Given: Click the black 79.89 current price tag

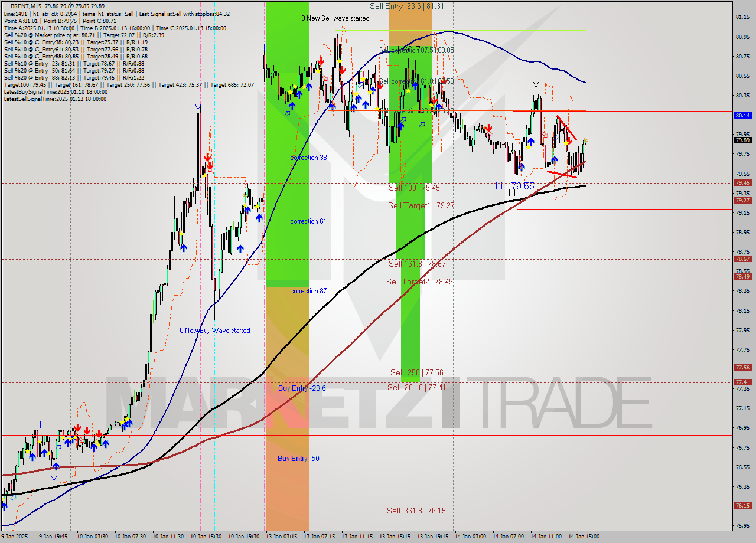Looking at the screenshot, I should pyautogui.click(x=742, y=140).
